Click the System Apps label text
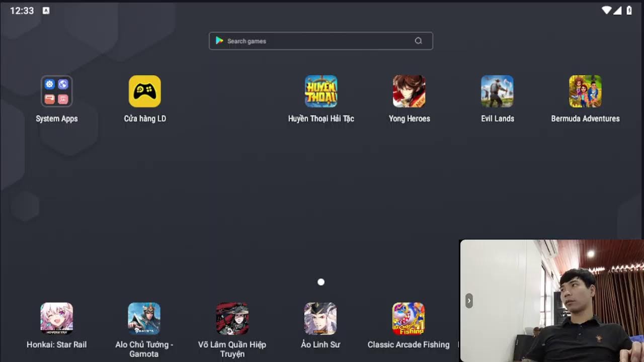The image size is (644, 362). click(x=56, y=119)
